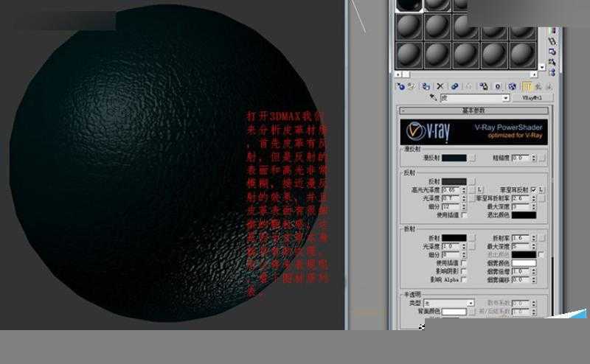Click reflection 光泽度 spinner arrows
Viewport: 590px width, 364px height.
[x=464, y=198]
